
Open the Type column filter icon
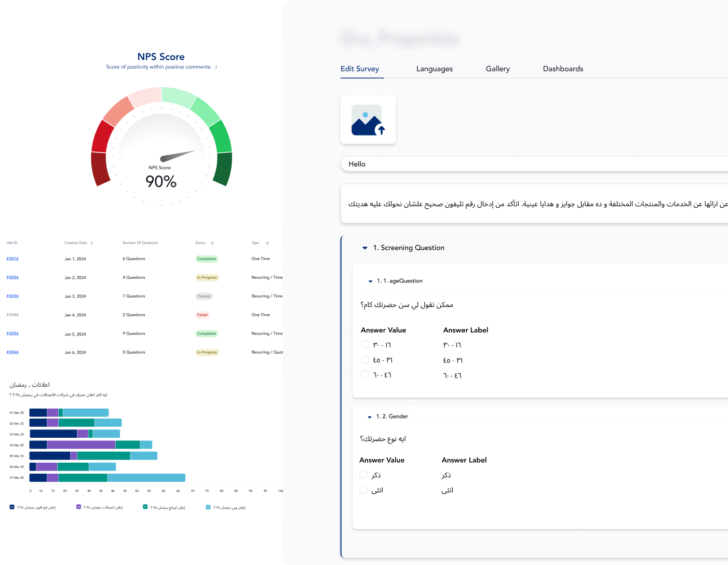coord(267,244)
